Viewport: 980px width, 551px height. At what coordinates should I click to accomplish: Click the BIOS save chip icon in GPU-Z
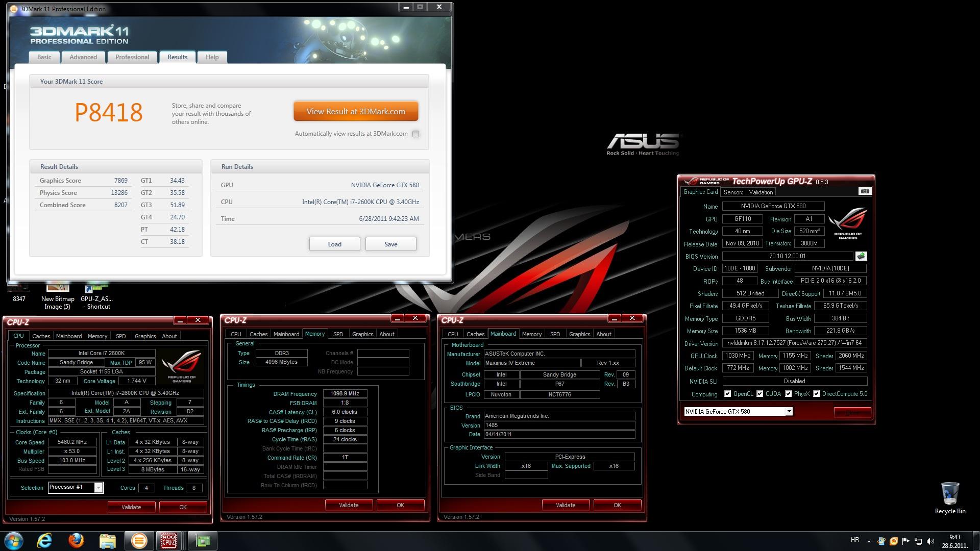[x=861, y=256]
